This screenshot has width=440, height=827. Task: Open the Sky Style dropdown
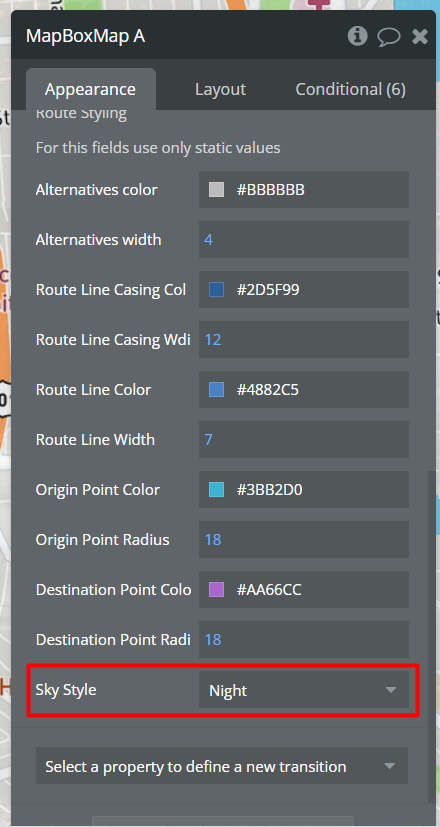304,690
